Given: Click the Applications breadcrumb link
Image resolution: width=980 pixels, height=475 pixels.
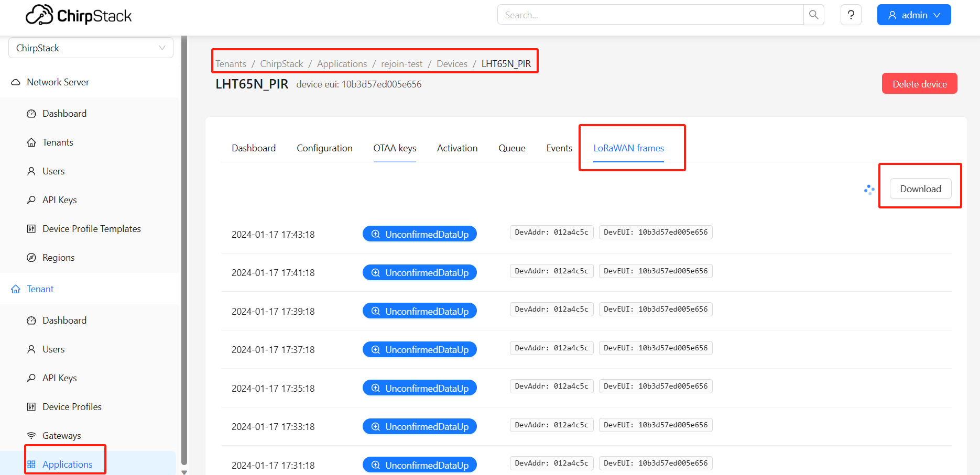Looking at the screenshot, I should point(342,64).
